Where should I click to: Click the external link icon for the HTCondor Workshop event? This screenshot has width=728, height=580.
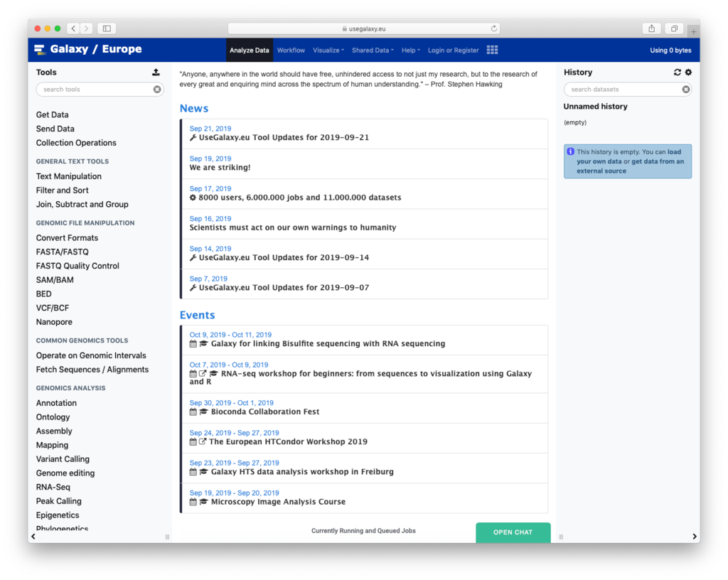pyautogui.click(x=203, y=441)
